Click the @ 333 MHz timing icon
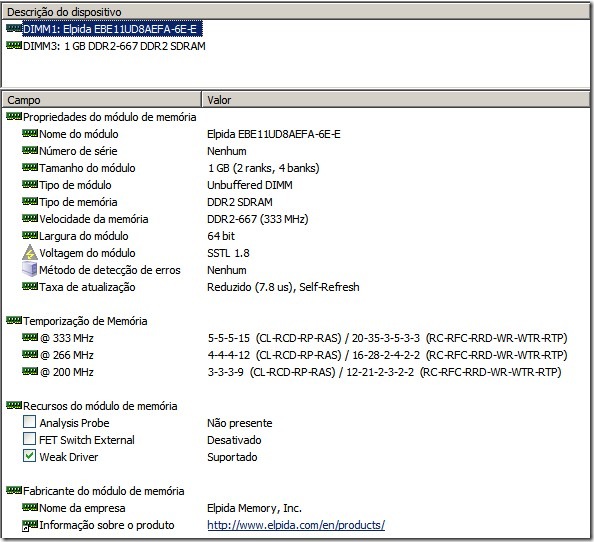594x542 pixels. (x=30, y=337)
